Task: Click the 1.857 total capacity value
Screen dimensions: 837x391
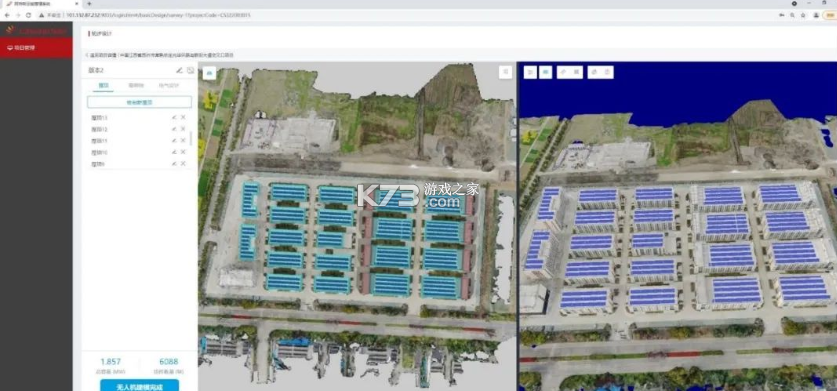Action: 110,362
